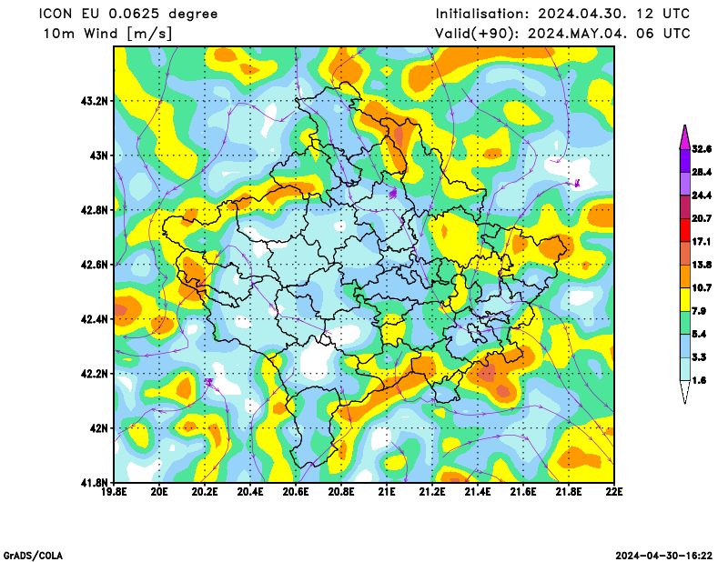Click the 17.1 colorbar label
Screen dimensions: 728x562
point(702,242)
